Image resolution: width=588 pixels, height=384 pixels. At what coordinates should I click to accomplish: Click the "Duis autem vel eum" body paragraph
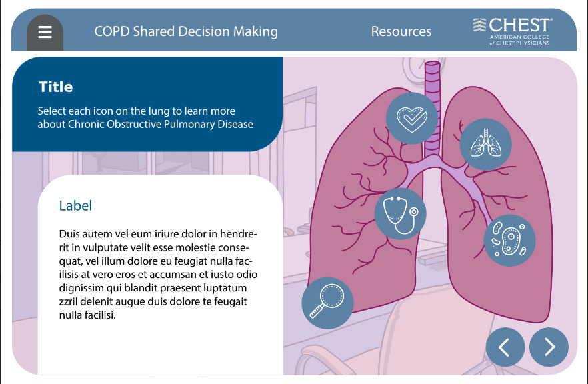pyautogui.click(x=158, y=274)
